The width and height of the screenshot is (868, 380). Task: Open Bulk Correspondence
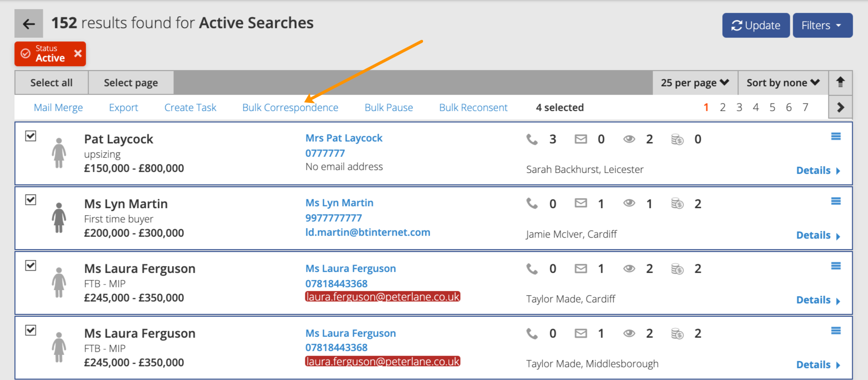point(290,108)
